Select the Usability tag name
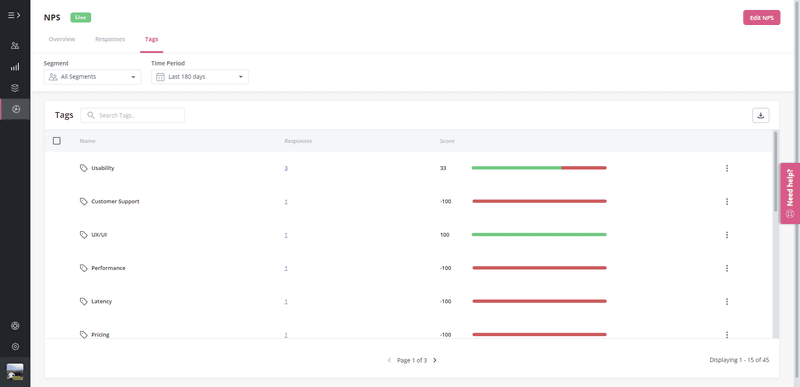Screen dimensions: 800x387 103,168
